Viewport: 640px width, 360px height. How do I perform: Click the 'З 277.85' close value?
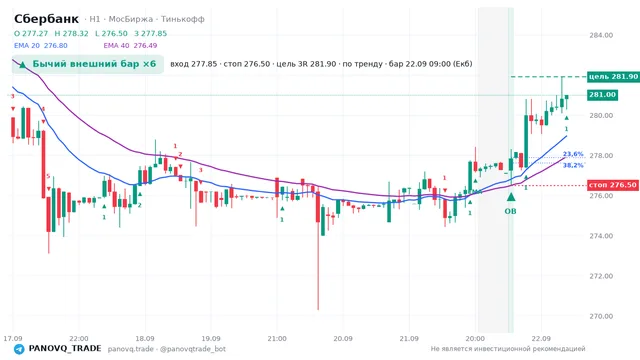click(x=150, y=33)
